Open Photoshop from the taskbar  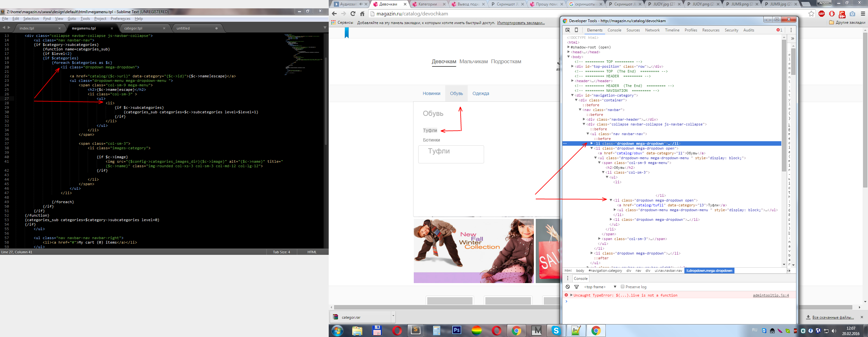pos(456,331)
